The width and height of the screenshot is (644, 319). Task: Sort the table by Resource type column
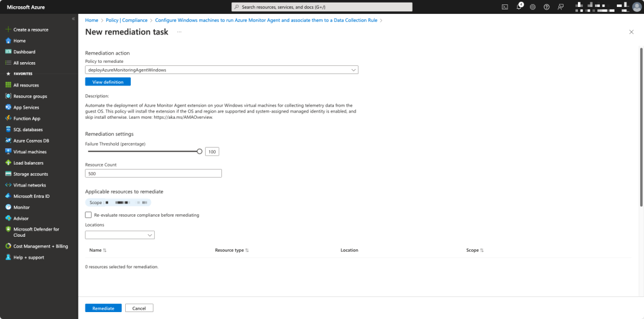pyautogui.click(x=231, y=250)
